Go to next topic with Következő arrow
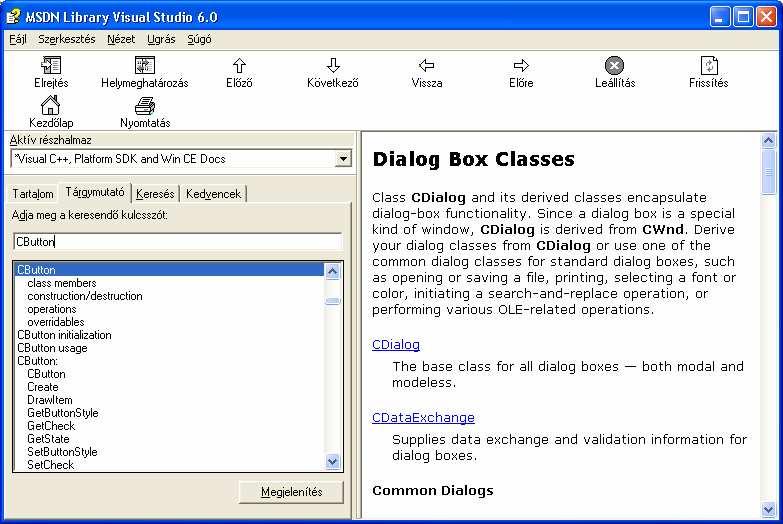This screenshot has width=783, height=524. 333,65
